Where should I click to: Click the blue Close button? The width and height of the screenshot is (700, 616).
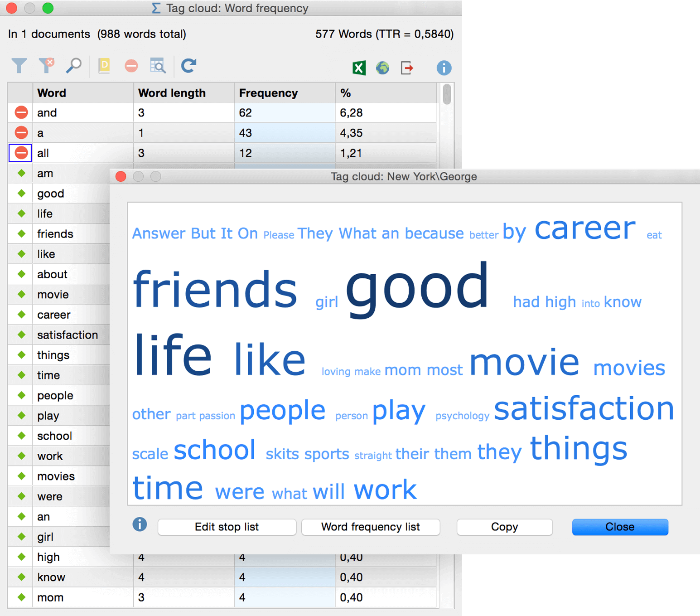[x=620, y=527]
